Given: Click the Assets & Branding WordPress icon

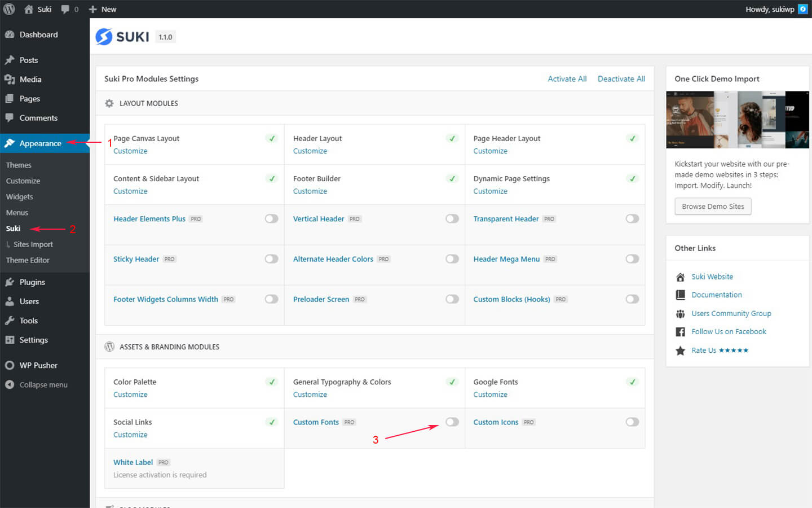Looking at the screenshot, I should coord(109,347).
